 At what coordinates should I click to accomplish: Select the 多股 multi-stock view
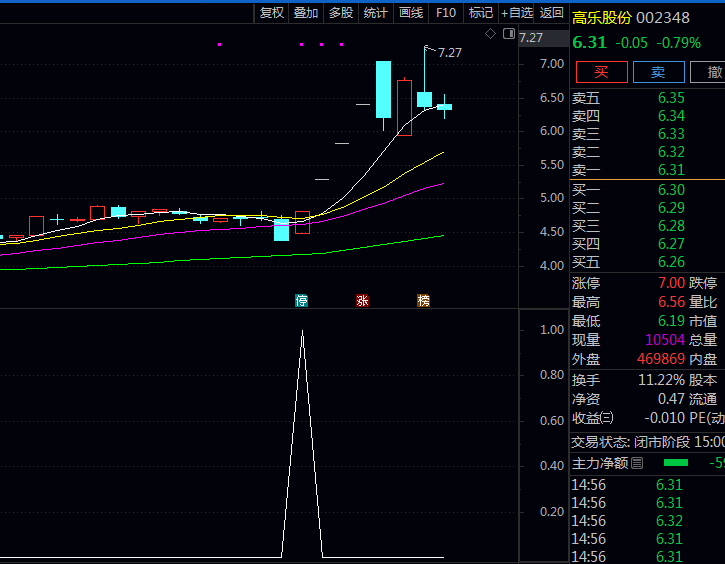tap(341, 13)
